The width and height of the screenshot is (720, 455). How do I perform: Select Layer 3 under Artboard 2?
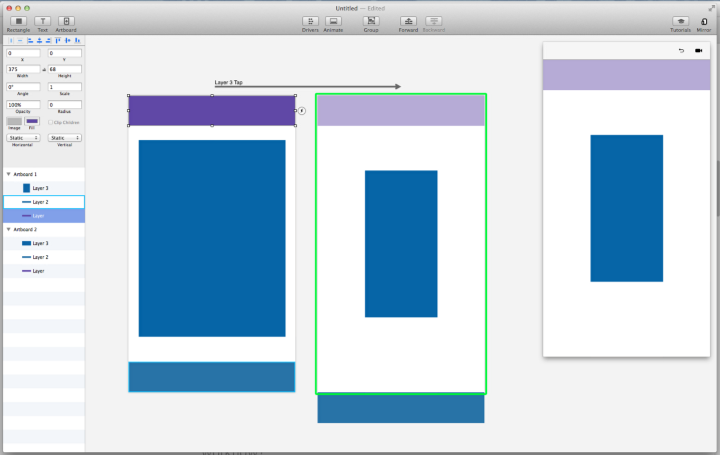tap(44, 243)
